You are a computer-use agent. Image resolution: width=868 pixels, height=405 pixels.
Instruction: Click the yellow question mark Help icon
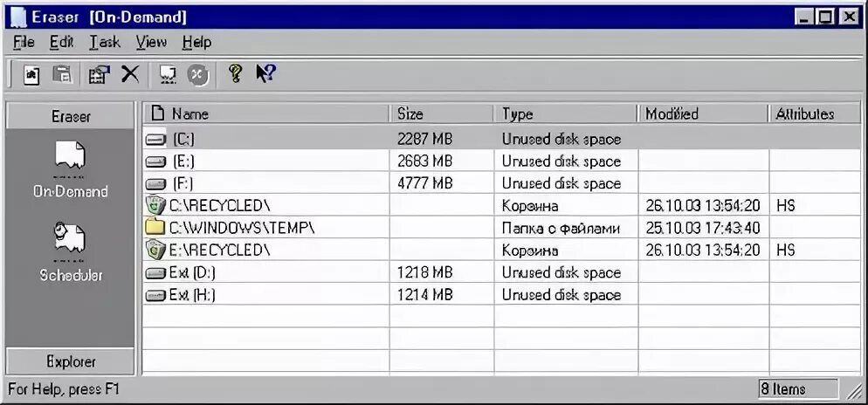coord(234,74)
